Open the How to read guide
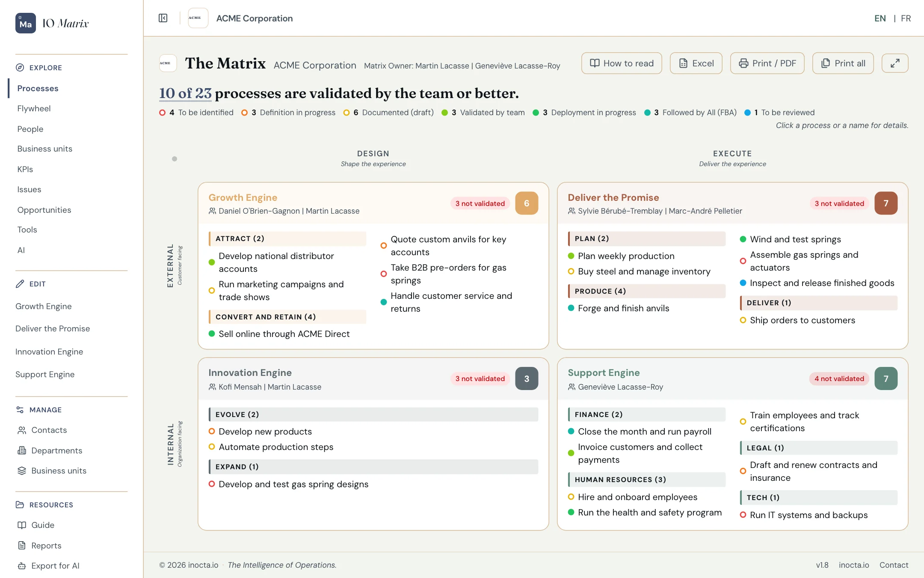 click(x=622, y=63)
